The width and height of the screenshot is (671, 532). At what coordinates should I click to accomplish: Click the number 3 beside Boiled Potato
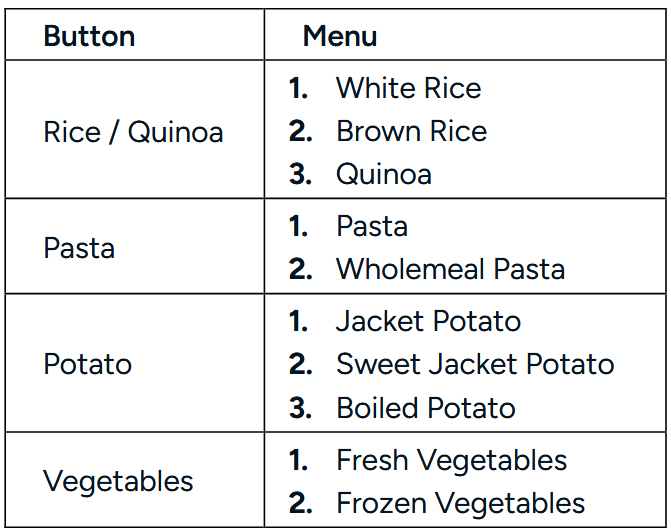point(299,408)
